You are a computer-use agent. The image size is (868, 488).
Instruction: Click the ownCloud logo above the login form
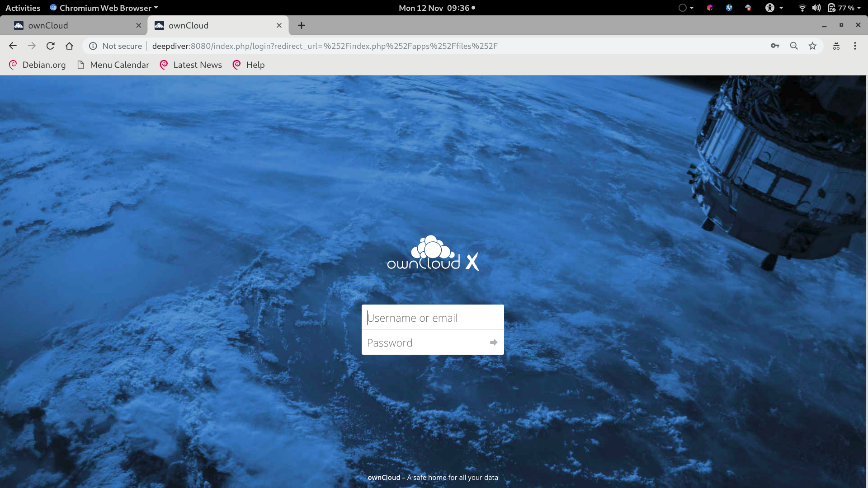(x=433, y=253)
